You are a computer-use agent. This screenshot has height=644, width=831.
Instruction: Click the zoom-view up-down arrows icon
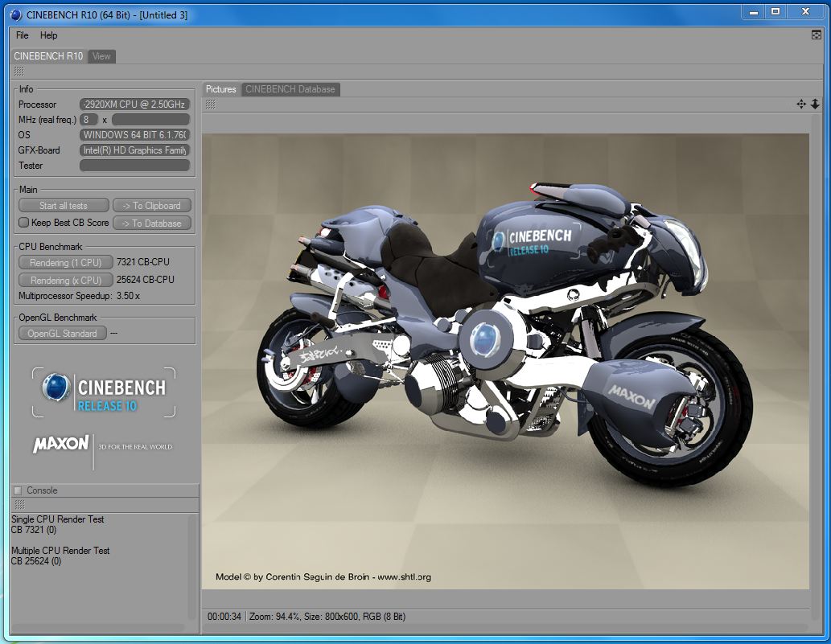[815, 105]
